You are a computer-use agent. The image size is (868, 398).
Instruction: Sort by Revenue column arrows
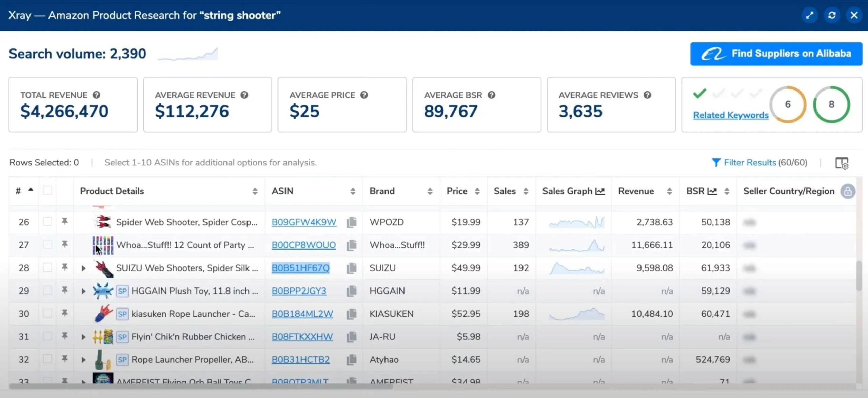(669, 192)
